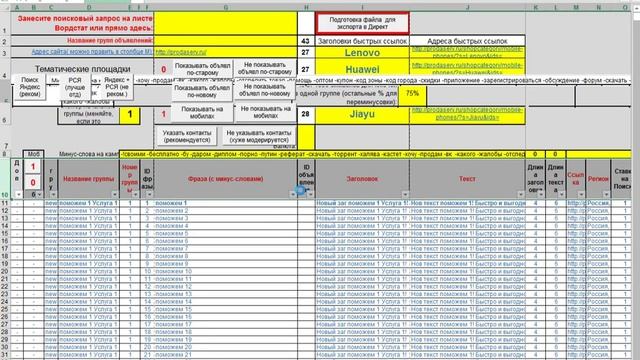Screen dimensions: 640x360
Task: Click the 'Подготовка файла для экспорта в Директ' button
Action: point(362,23)
